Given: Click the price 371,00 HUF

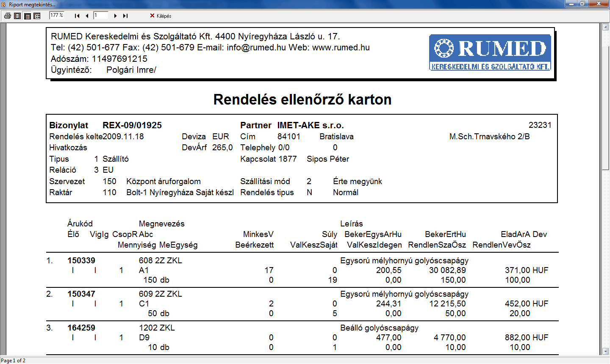Looking at the screenshot, I should click(x=527, y=270).
